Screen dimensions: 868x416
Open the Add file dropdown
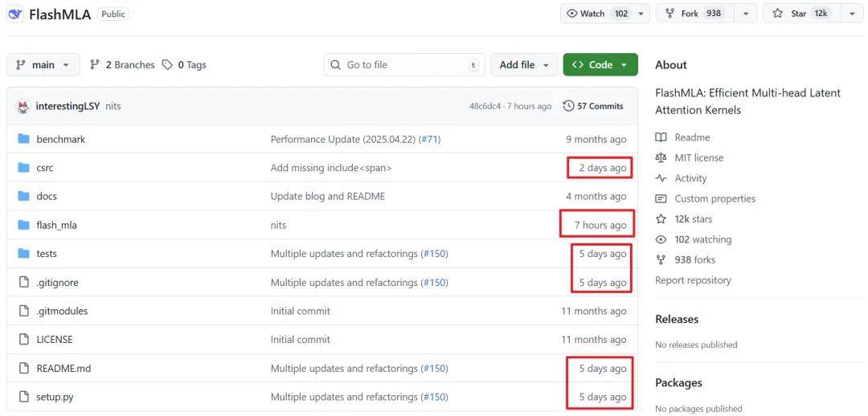point(524,65)
